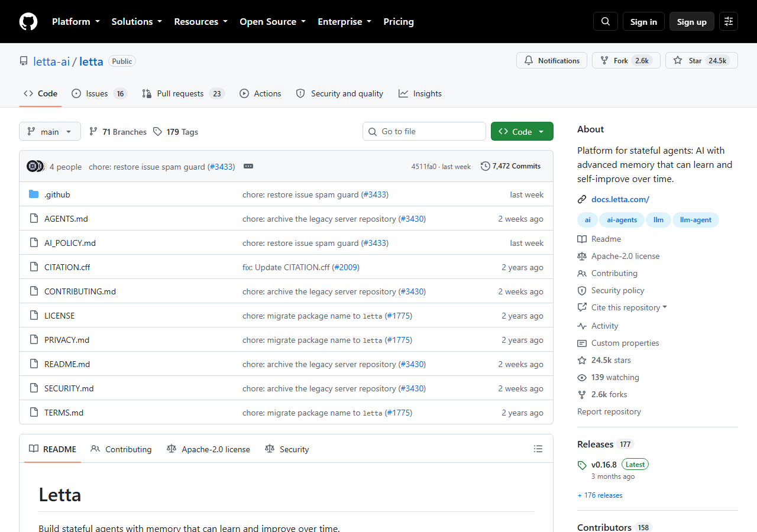View 24.5k stars link

(x=604, y=360)
